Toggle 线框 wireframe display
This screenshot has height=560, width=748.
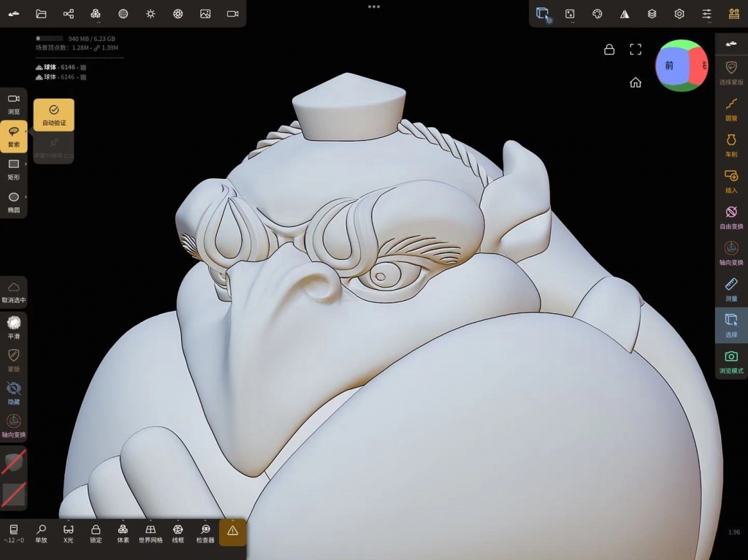[178, 533]
